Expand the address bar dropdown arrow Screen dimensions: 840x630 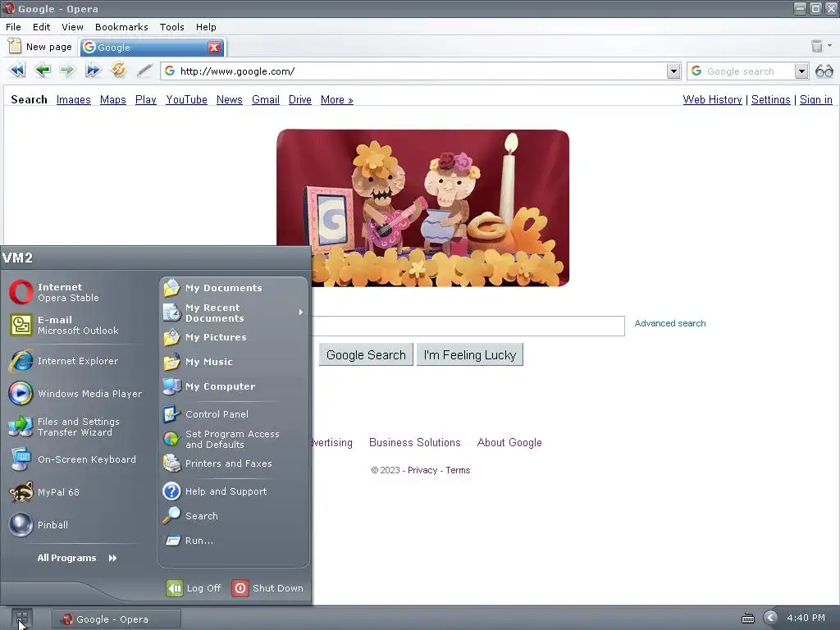673,71
